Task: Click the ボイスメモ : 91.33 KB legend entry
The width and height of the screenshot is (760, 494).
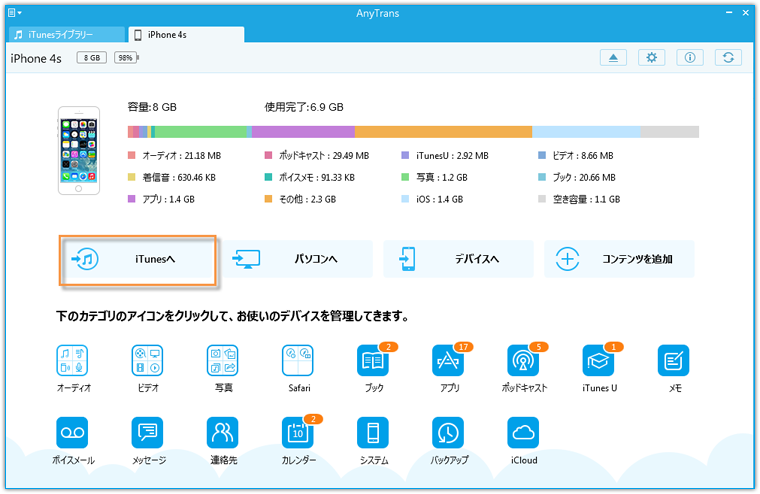Action: coord(309,177)
